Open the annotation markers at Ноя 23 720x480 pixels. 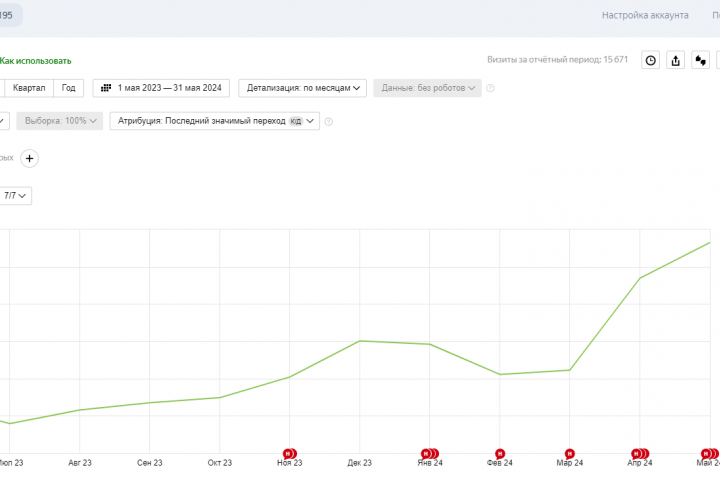click(x=290, y=454)
